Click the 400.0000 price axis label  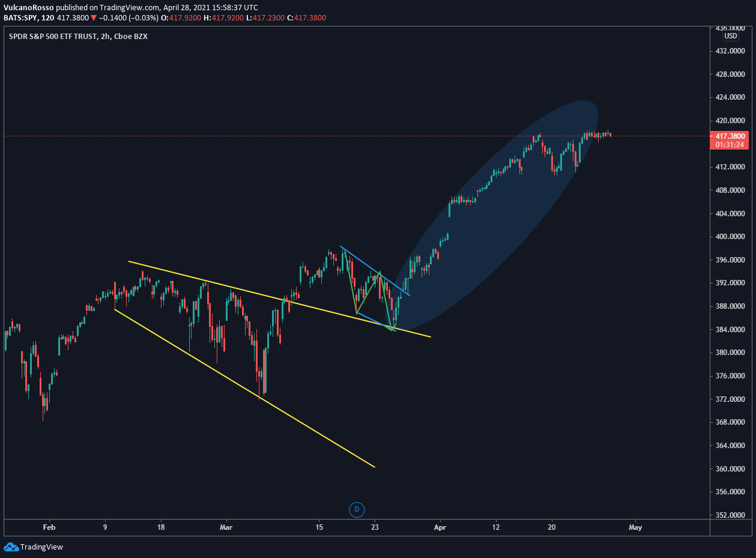[x=731, y=237]
